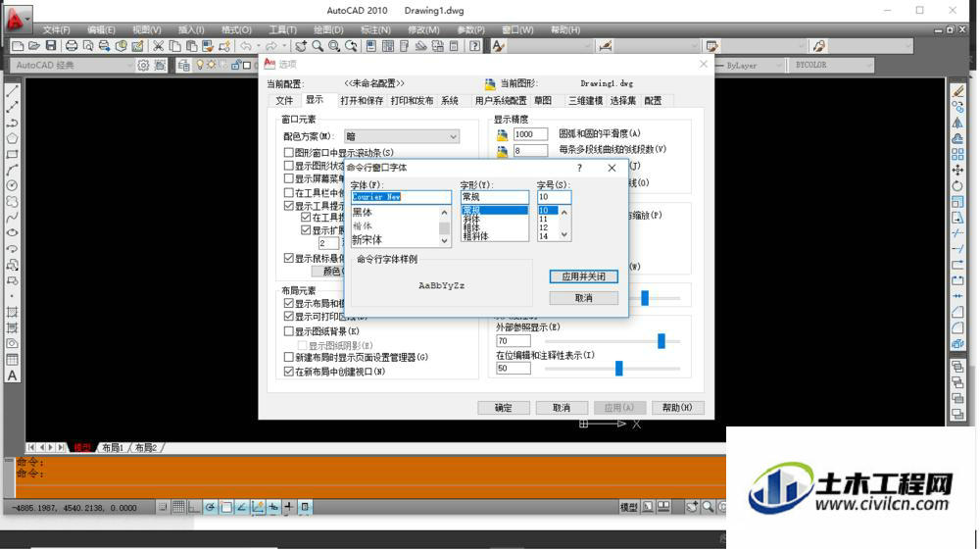Select the Table draw tool
Image resolution: width=980 pixels, height=551 pixels.
[12, 360]
